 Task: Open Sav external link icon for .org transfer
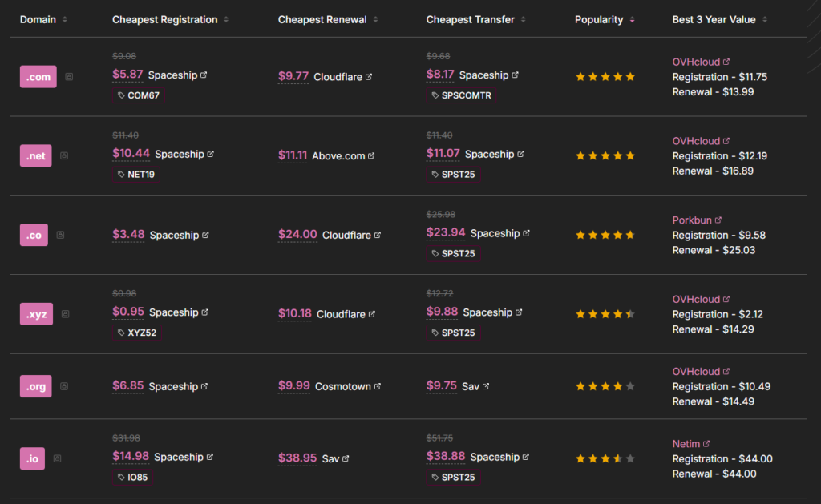486,386
